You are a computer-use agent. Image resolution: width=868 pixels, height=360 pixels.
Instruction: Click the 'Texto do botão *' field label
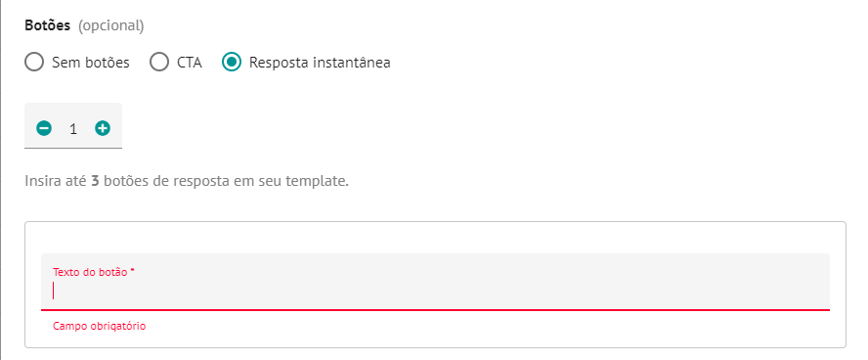pyautogui.click(x=94, y=272)
